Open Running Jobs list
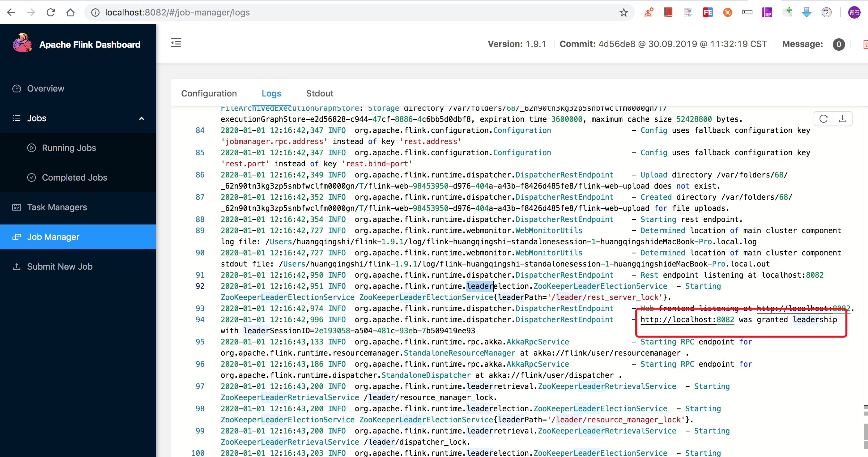The width and height of the screenshot is (868, 457). tap(69, 148)
